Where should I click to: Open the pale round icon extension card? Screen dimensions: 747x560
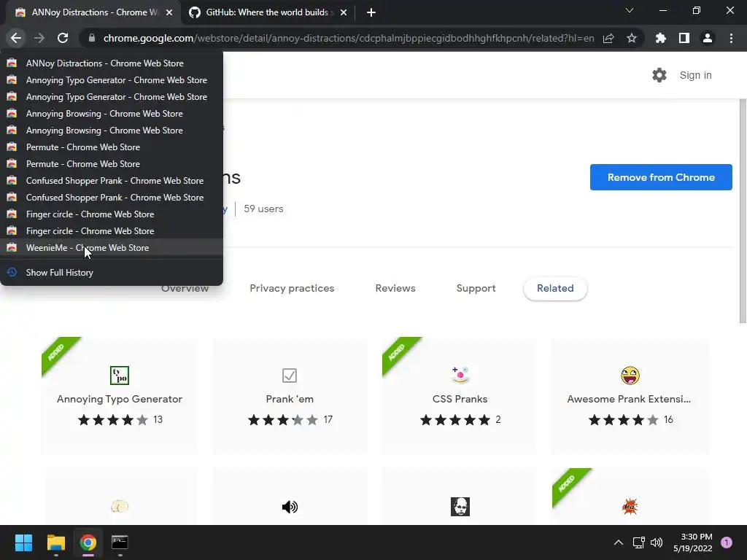pos(120,507)
